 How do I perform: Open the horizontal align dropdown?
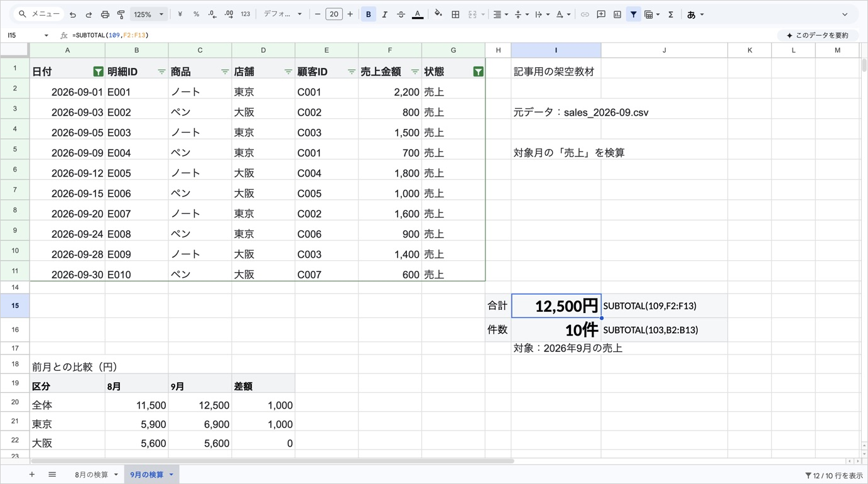click(x=501, y=14)
